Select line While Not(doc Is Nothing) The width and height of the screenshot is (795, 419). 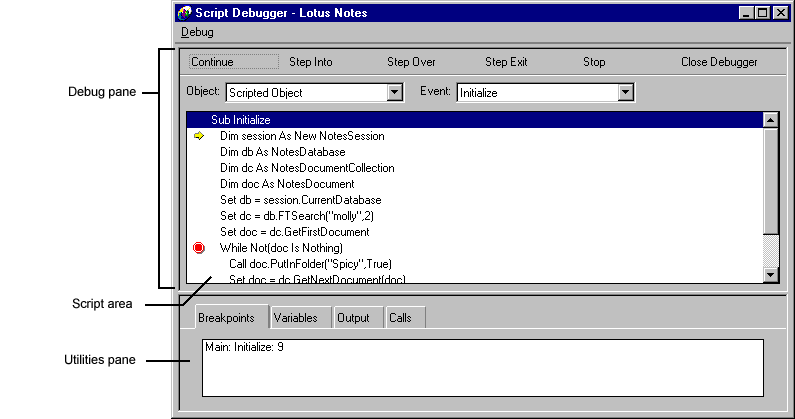pos(281,248)
